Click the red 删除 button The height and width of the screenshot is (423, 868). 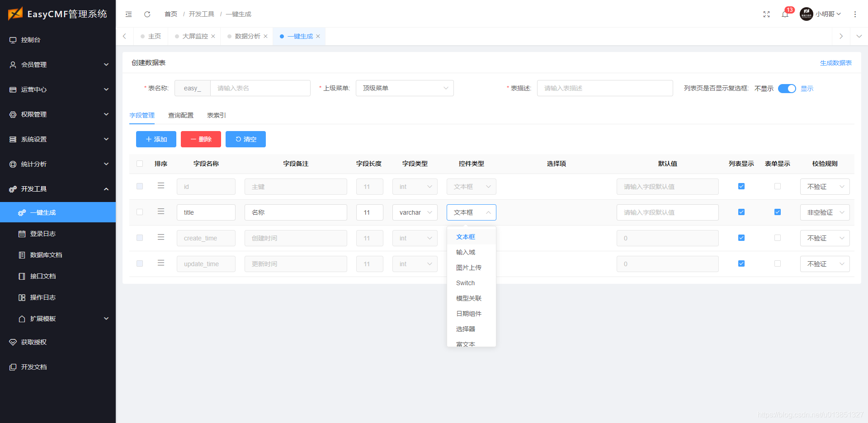click(201, 139)
